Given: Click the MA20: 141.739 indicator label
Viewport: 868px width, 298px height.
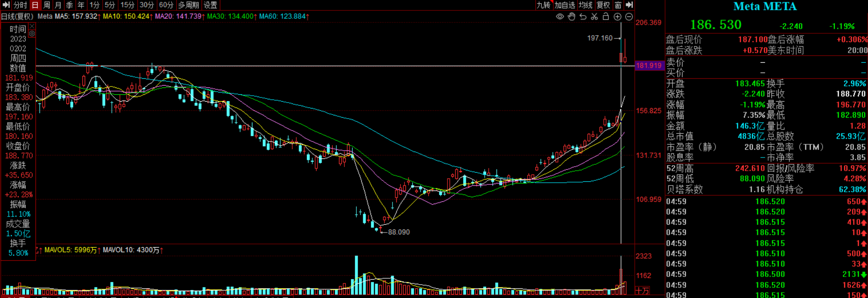Looking at the screenshot, I should point(180,16).
